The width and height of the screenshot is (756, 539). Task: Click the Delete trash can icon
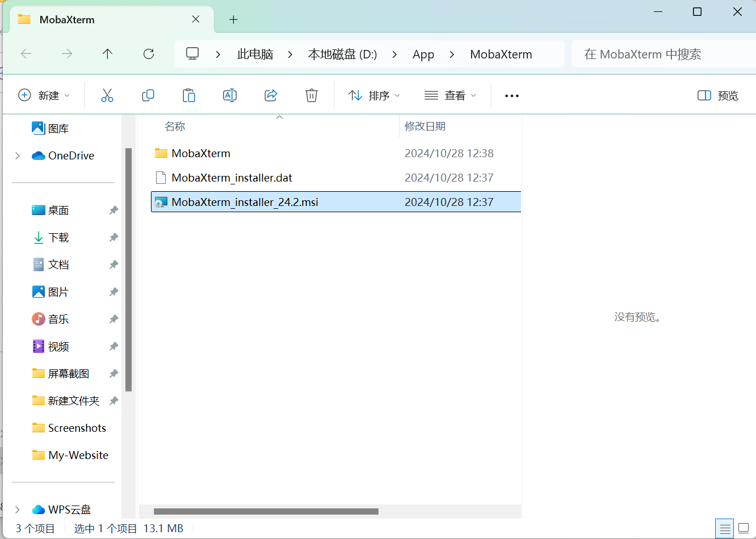[x=312, y=95]
